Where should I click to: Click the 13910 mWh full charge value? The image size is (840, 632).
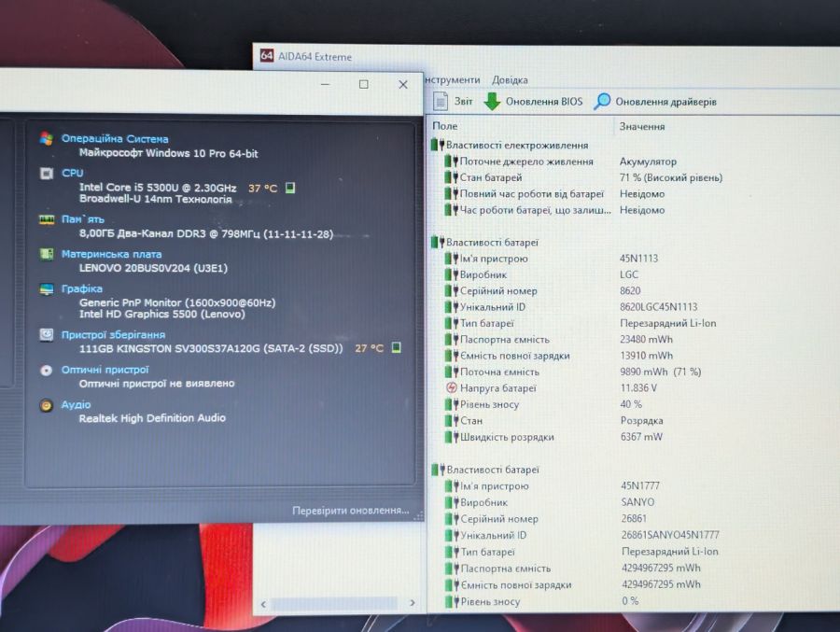click(646, 356)
